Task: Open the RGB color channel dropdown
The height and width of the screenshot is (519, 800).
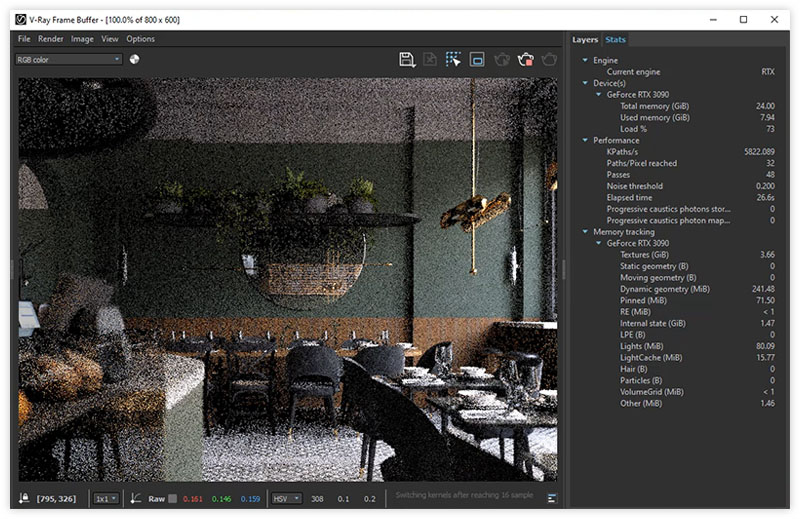Action: [x=68, y=60]
